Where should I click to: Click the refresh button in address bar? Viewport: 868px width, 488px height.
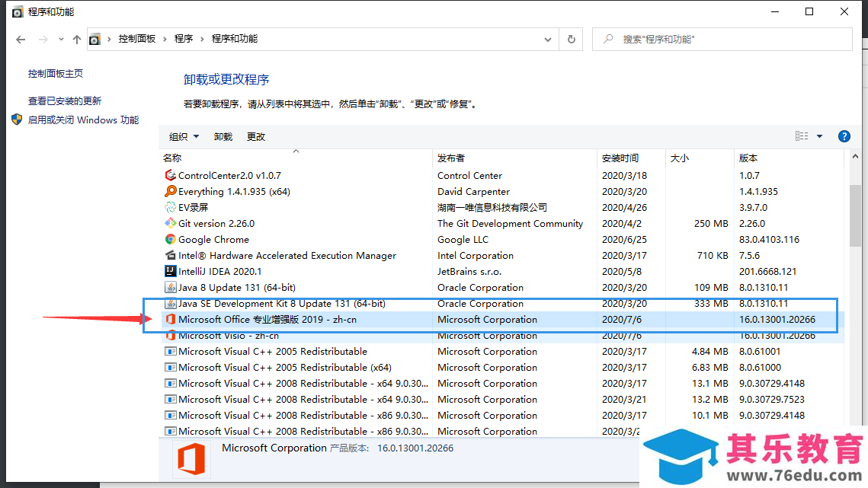coord(572,40)
